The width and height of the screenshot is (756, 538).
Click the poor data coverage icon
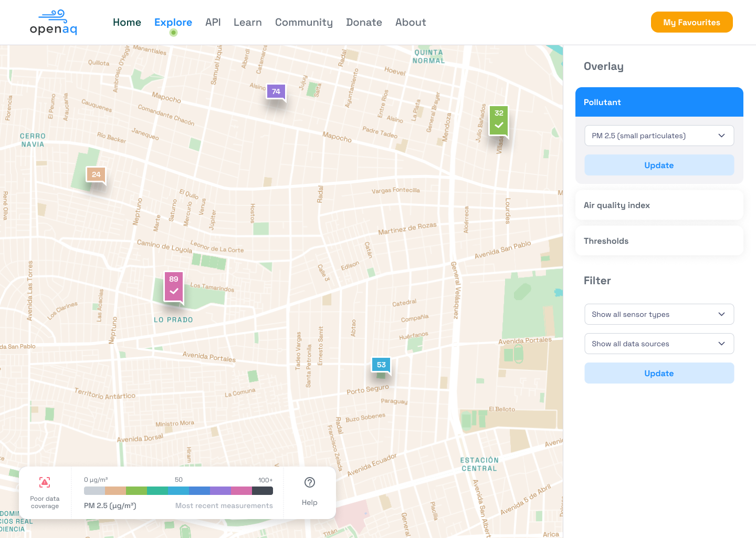point(45,482)
